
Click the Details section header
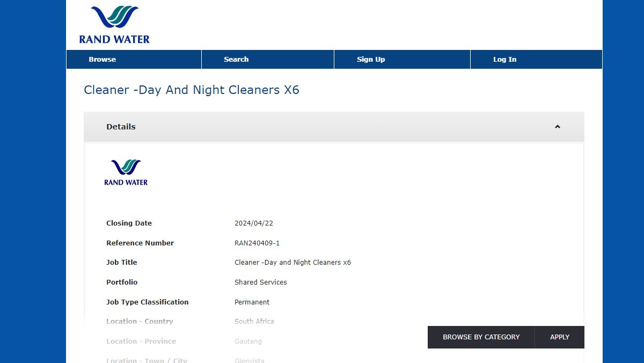pyautogui.click(x=121, y=127)
